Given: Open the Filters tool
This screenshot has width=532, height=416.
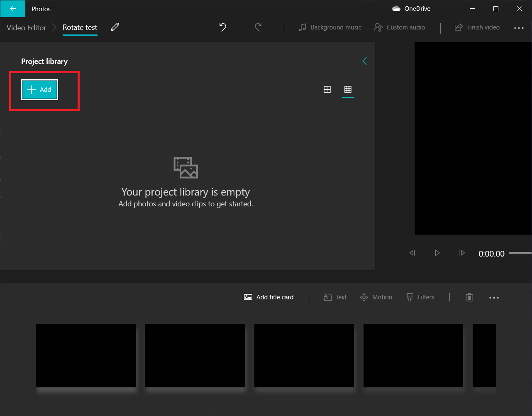Looking at the screenshot, I should 420,297.
